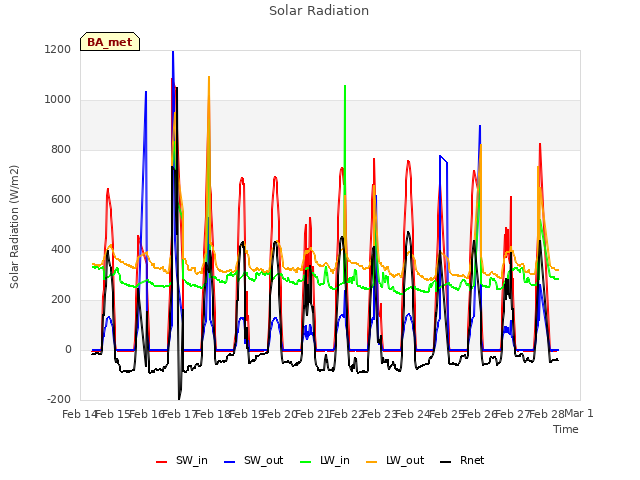Click the 1200 y-axis tick label
Image resolution: width=640 pixels, height=480 pixels.
click(58, 49)
